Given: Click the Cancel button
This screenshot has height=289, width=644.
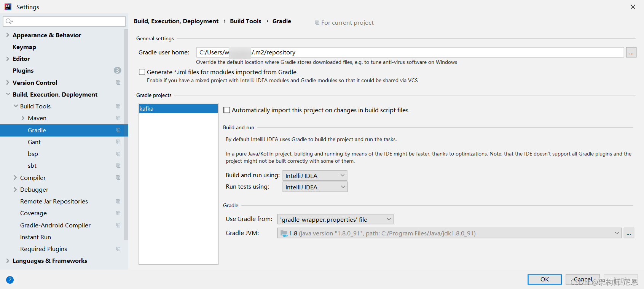Looking at the screenshot, I should coord(583,279).
